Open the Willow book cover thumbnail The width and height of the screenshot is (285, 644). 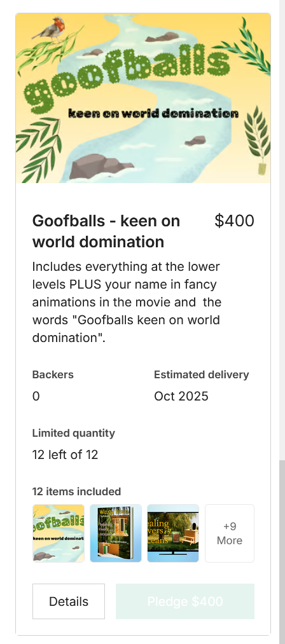pos(116,533)
